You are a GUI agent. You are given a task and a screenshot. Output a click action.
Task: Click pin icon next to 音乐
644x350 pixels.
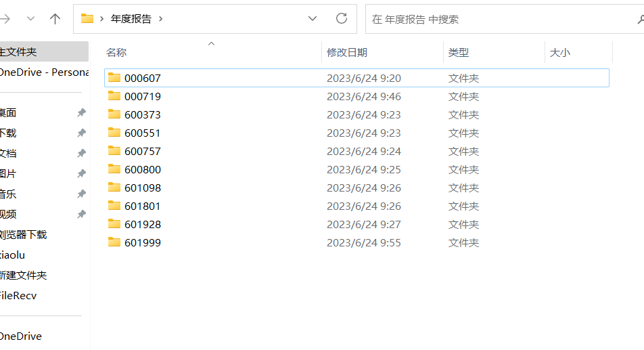pos(81,194)
